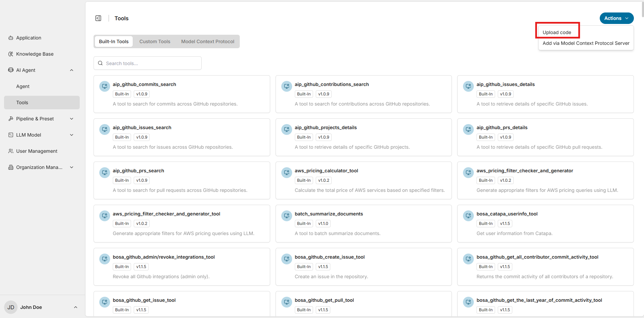Click the Actions button
This screenshot has width=644, height=318.
click(616, 18)
